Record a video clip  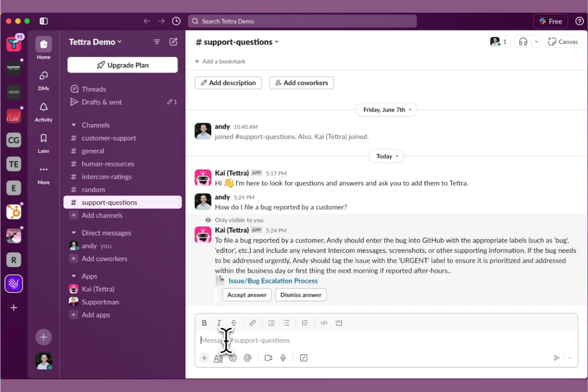[268, 357]
